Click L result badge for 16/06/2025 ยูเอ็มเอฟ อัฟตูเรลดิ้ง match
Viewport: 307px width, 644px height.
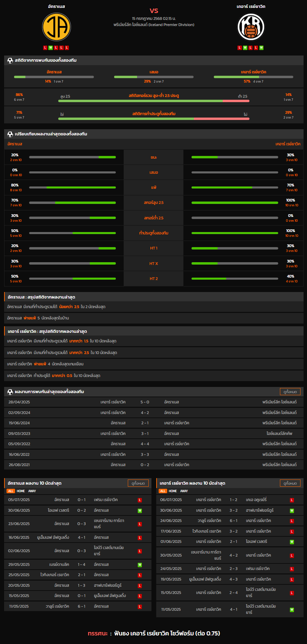pos(140,538)
